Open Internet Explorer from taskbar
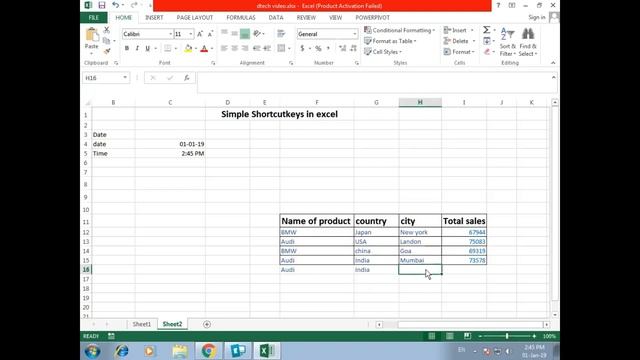640x360 pixels. [x=121, y=351]
